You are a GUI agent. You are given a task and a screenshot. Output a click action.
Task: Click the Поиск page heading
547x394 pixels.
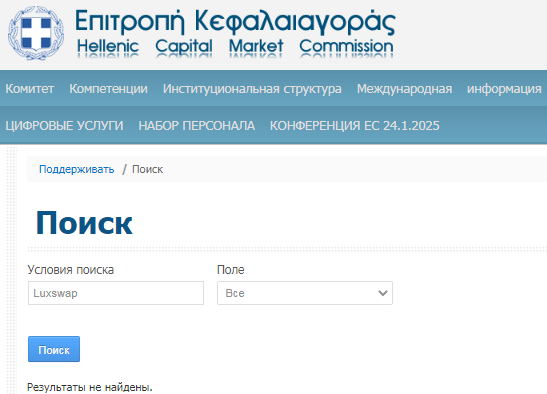tap(84, 223)
